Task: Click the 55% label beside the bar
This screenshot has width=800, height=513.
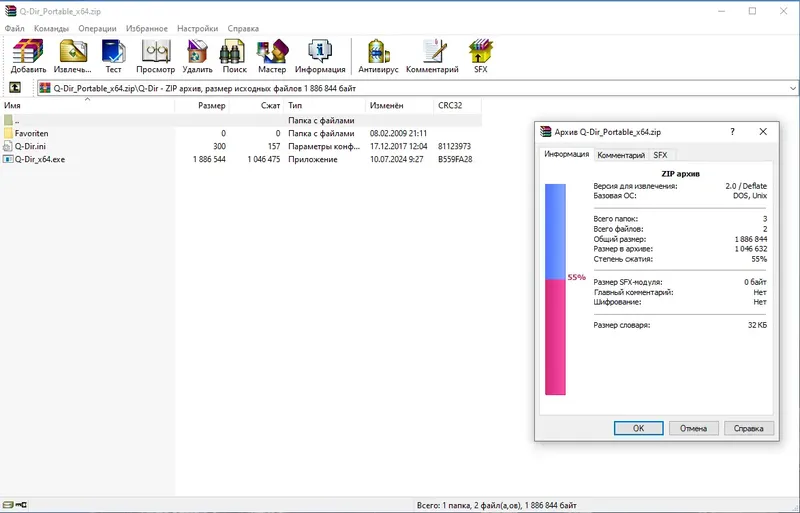Action: [577, 277]
